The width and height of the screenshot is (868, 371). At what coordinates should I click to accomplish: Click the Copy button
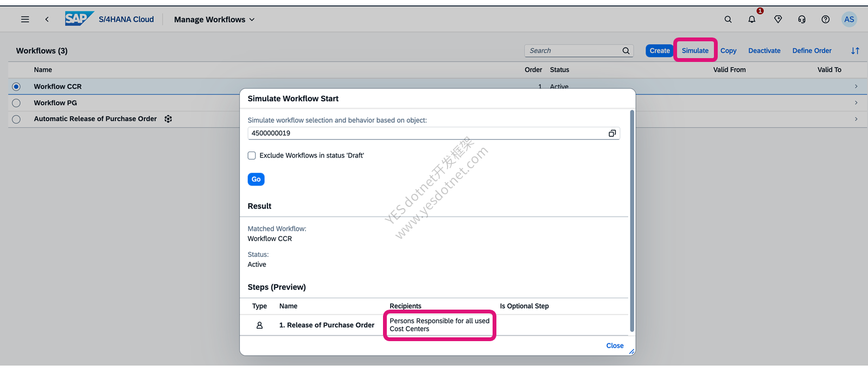click(728, 51)
